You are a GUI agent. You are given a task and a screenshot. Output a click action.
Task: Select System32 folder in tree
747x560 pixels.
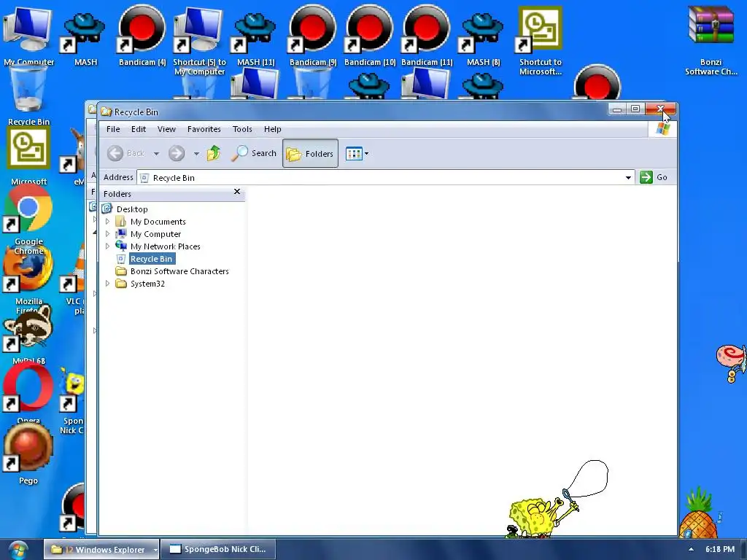tap(147, 284)
